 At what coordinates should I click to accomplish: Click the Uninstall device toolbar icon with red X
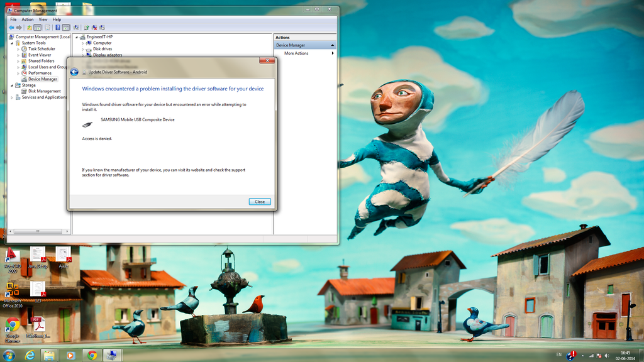(x=94, y=28)
